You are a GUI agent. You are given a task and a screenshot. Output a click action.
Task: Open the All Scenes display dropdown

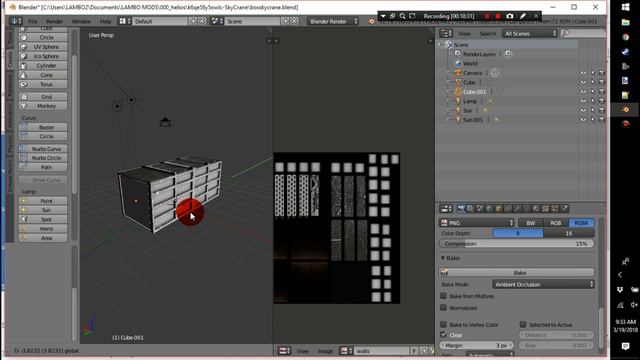pyautogui.click(x=530, y=34)
